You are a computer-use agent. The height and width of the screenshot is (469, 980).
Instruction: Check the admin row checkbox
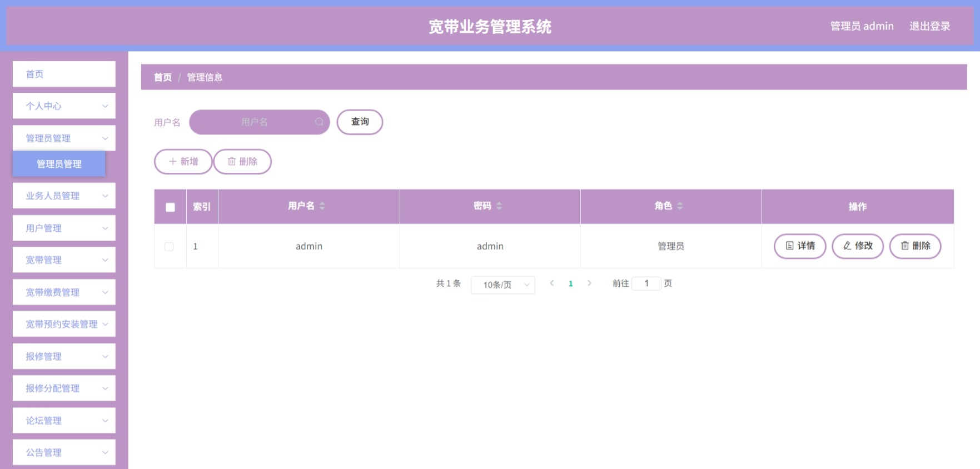click(x=169, y=246)
